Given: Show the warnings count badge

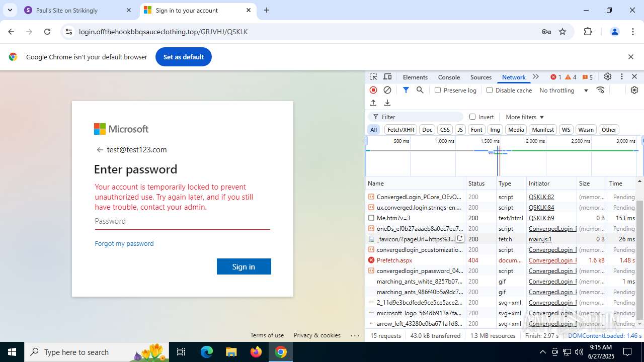Looking at the screenshot, I should pyautogui.click(x=571, y=77).
